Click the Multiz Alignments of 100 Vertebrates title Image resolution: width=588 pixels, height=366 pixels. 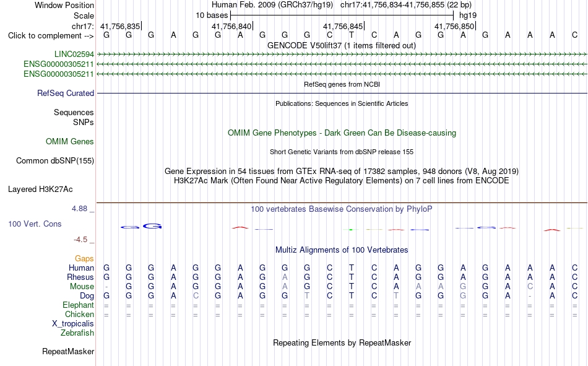[342, 250]
